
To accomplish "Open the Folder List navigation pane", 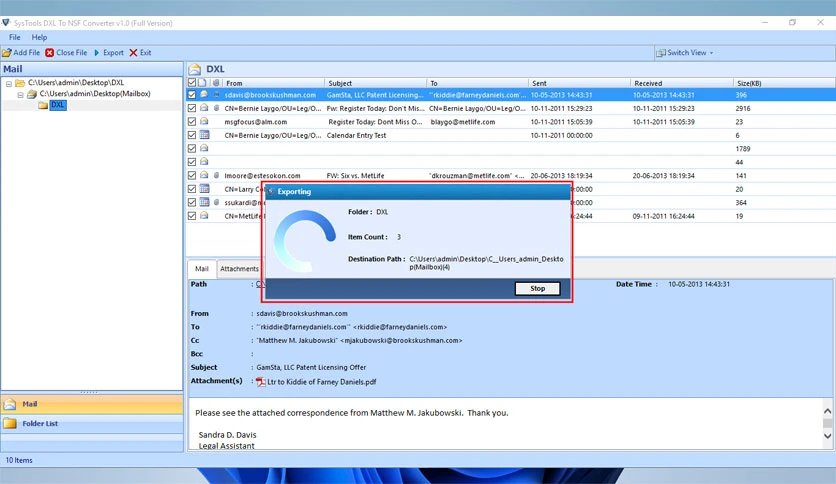I will click(x=92, y=423).
